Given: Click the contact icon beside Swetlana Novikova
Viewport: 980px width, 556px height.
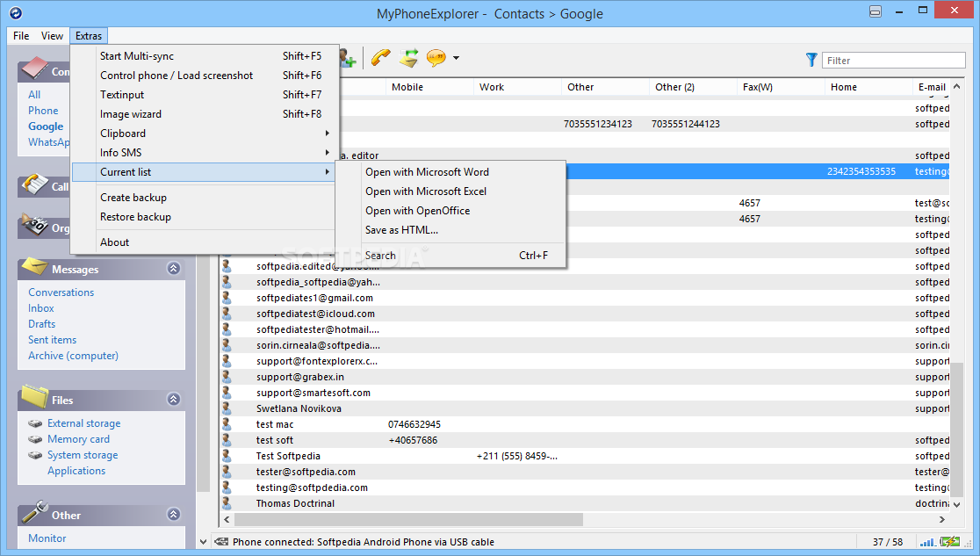Looking at the screenshot, I should pyautogui.click(x=227, y=408).
